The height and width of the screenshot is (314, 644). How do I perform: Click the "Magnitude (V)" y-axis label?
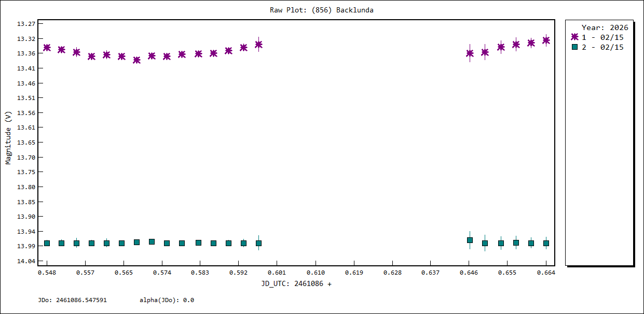pos(8,137)
